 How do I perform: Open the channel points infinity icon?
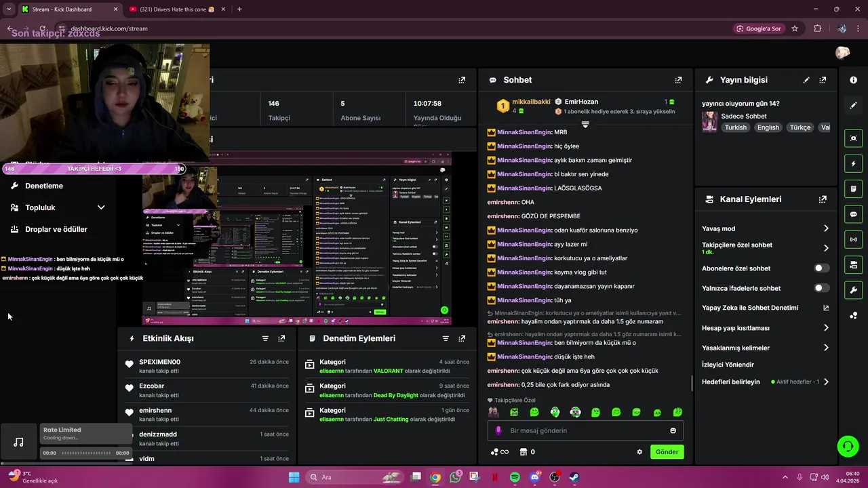[x=499, y=452]
